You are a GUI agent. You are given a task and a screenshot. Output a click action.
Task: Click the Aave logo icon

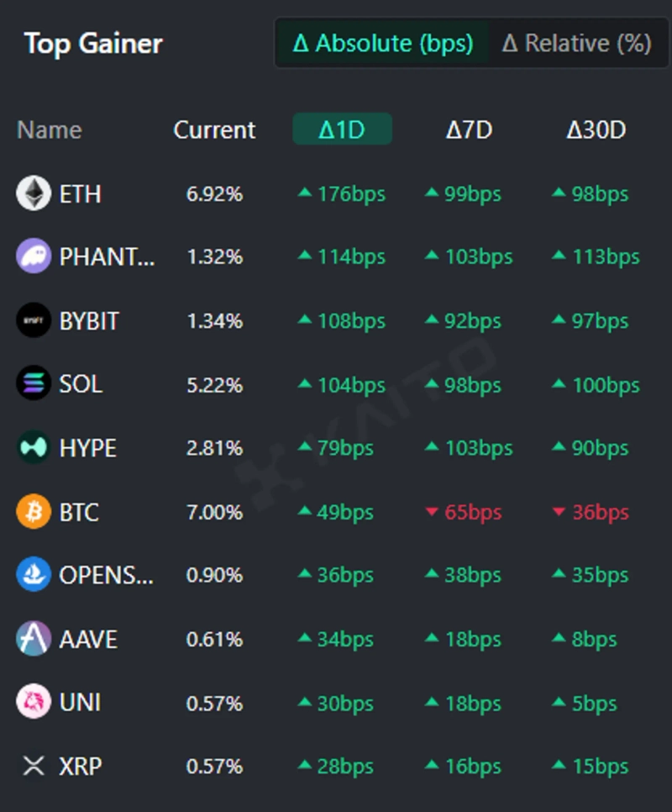pyautogui.click(x=34, y=639)
